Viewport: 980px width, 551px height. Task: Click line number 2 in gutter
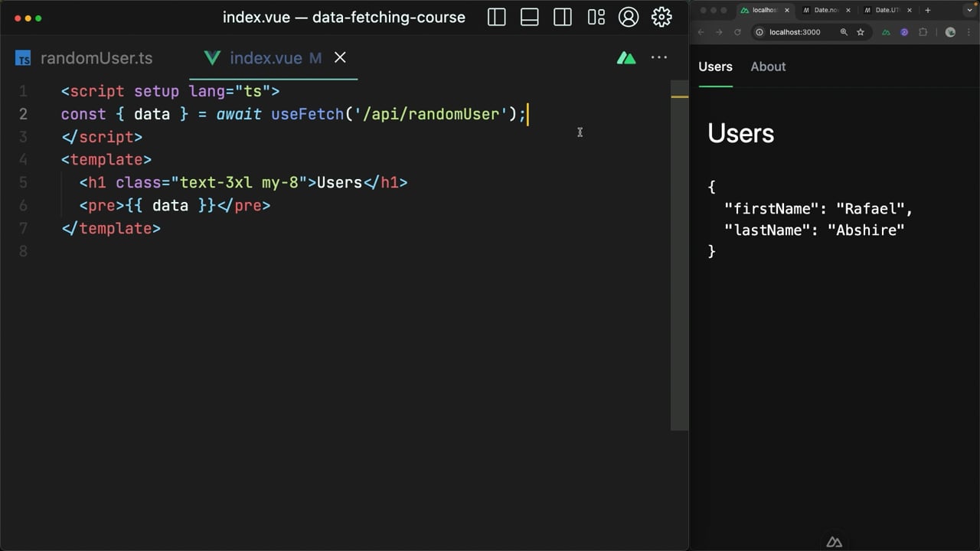(x=23, y=114)
